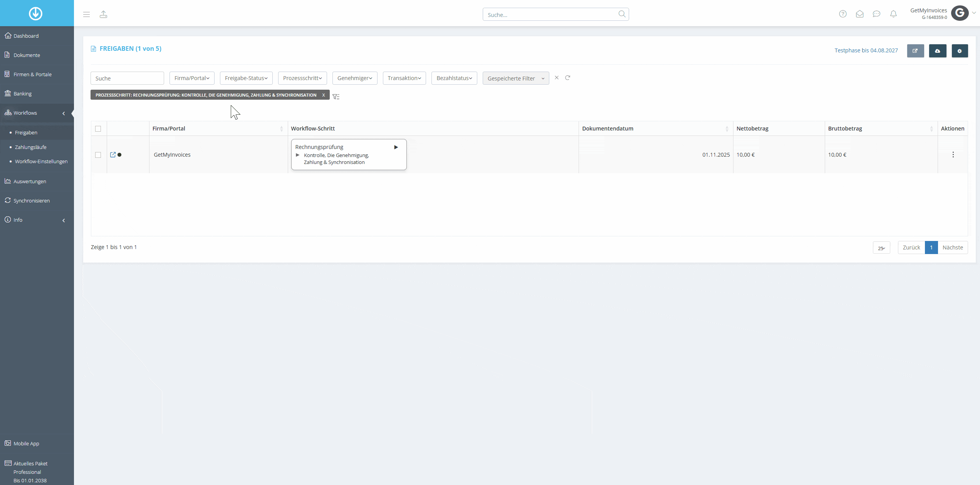Open the Bezahlstatus dropdown
980x485 pixels.
click(x=454, y=78)
